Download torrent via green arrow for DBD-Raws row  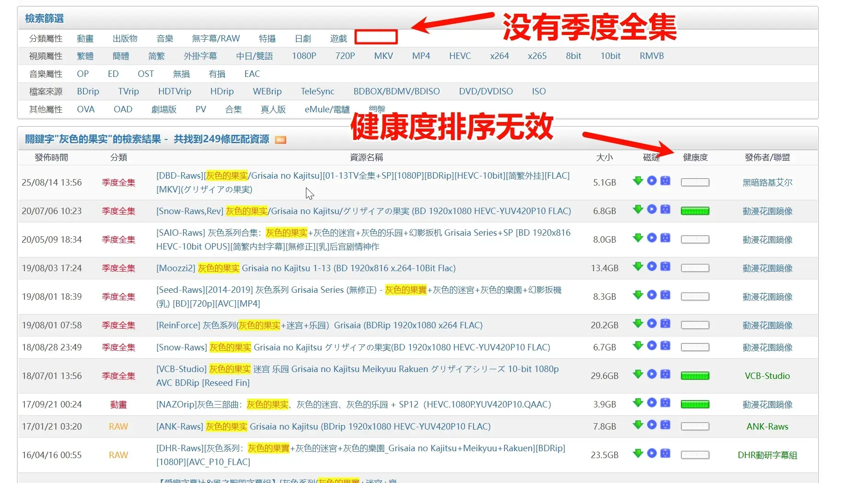(638, 180)
